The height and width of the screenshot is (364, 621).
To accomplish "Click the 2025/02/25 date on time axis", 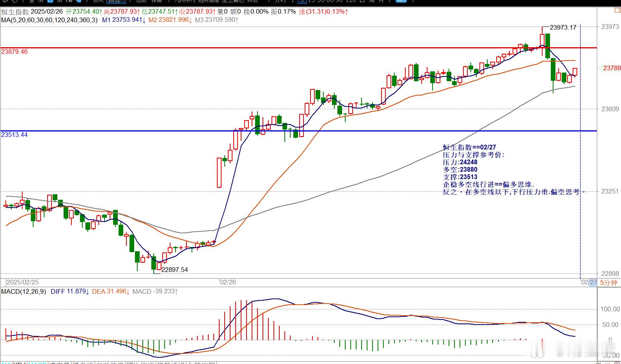I will 23,282.
